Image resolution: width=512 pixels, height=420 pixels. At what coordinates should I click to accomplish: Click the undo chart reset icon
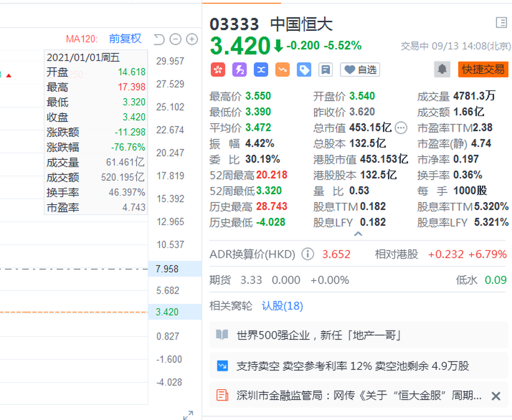(x=159, y=39)
